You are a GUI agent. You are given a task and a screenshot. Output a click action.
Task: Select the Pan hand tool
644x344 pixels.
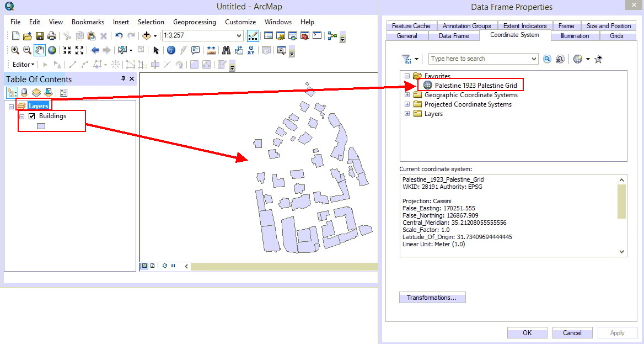(40, 50)
